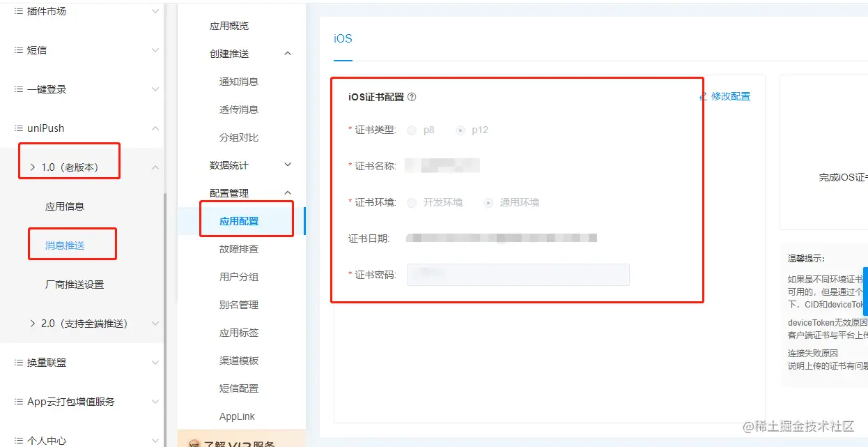Click the pencil icon beside 修改配置
The width and height of the screenshot is (868, 447).
(702, 96)
